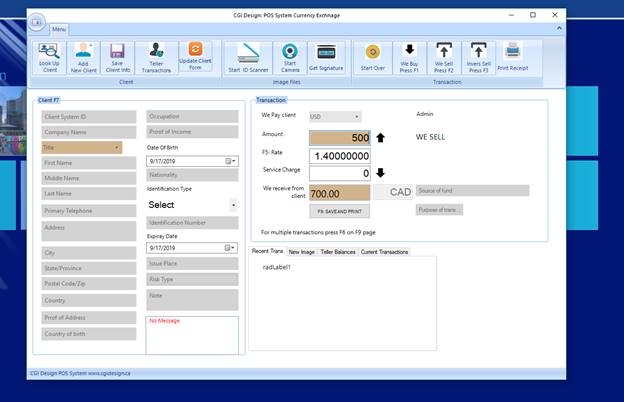The image size is (624, 402).
Task: Click the Address field
Action: point(88,231)
